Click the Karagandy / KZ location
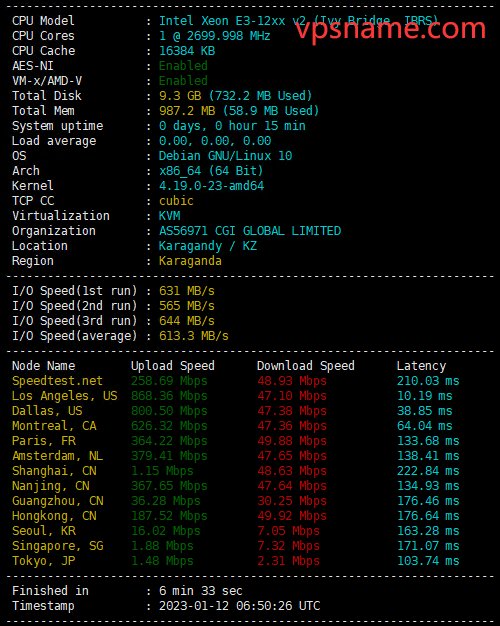This screenshot has width=500, height=626. [208, 246]
